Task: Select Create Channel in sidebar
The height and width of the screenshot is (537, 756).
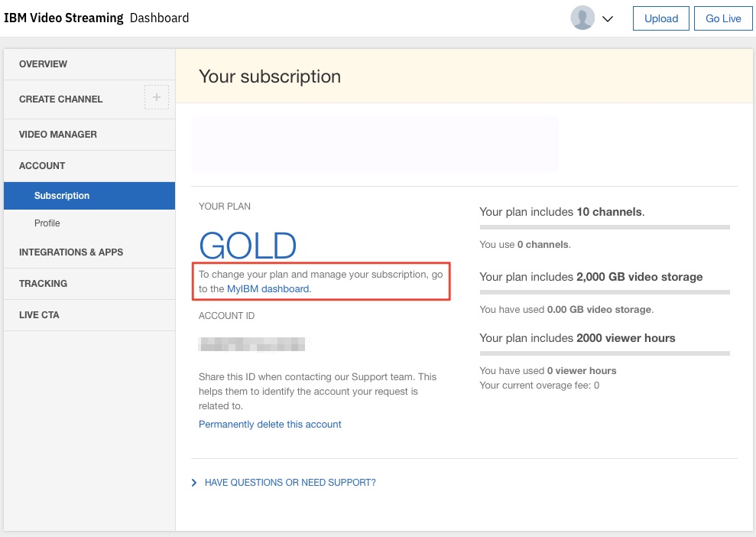Action: [60, 99]
